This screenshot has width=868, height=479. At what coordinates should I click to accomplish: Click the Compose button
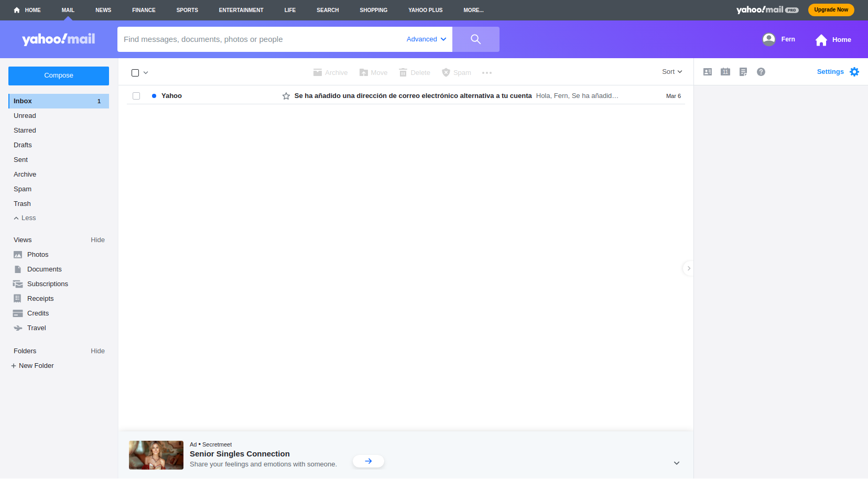point(59,75)
